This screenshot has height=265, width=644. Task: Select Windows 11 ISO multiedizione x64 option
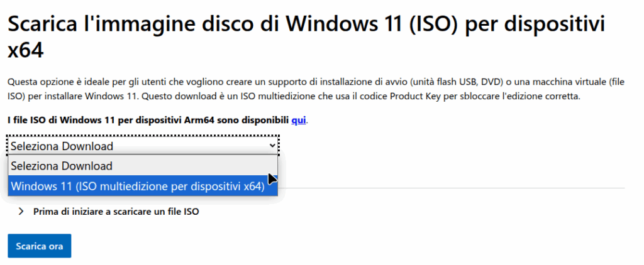pyautogui.click(x=137, y=185)
